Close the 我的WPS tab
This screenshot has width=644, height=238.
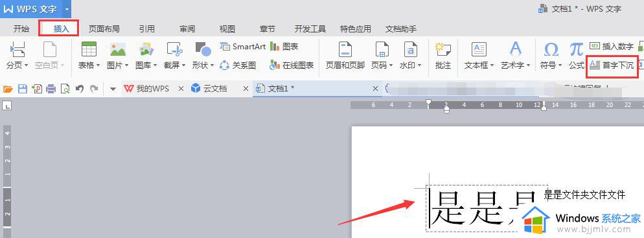point(181,89)
